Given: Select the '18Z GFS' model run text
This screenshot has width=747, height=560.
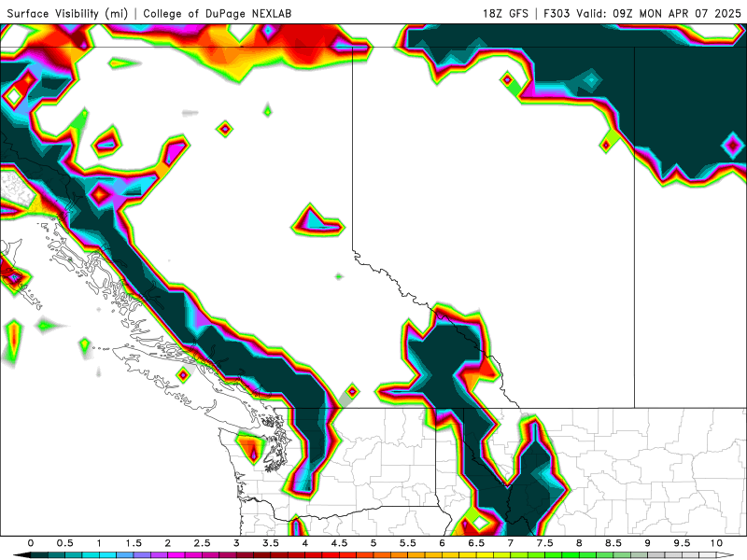Looking at the screenshot, I should [x=505, y=13].
